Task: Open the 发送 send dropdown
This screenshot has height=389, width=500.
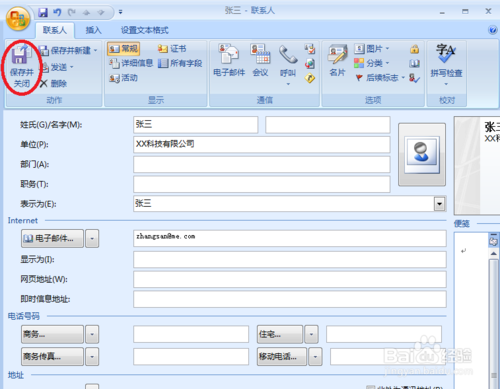Action: click(72, 67)
